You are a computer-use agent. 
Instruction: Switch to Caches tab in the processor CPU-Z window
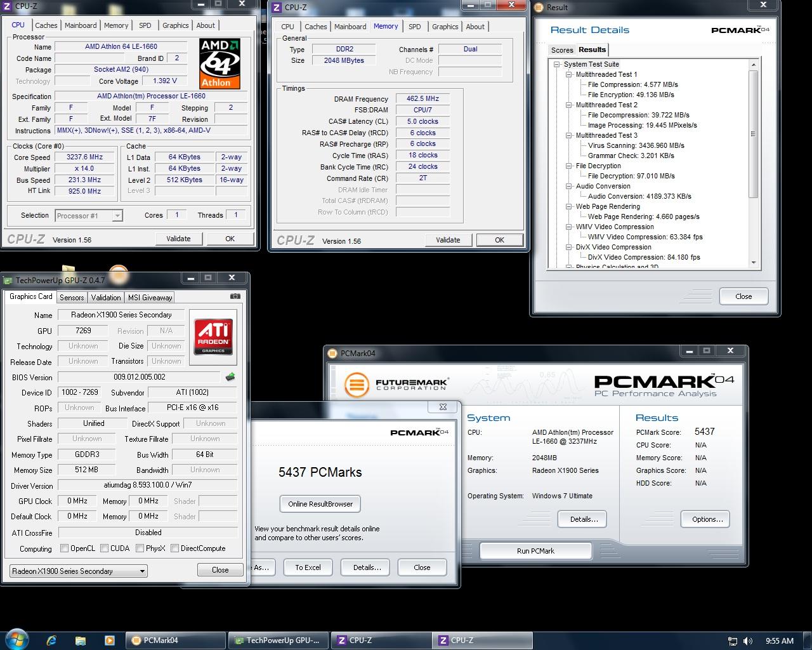(46, 25)
